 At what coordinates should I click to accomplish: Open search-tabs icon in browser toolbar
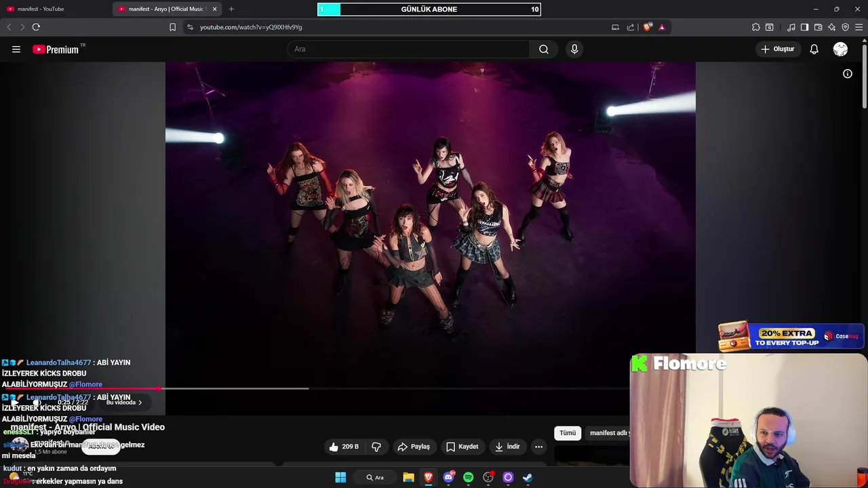point(770,27)
